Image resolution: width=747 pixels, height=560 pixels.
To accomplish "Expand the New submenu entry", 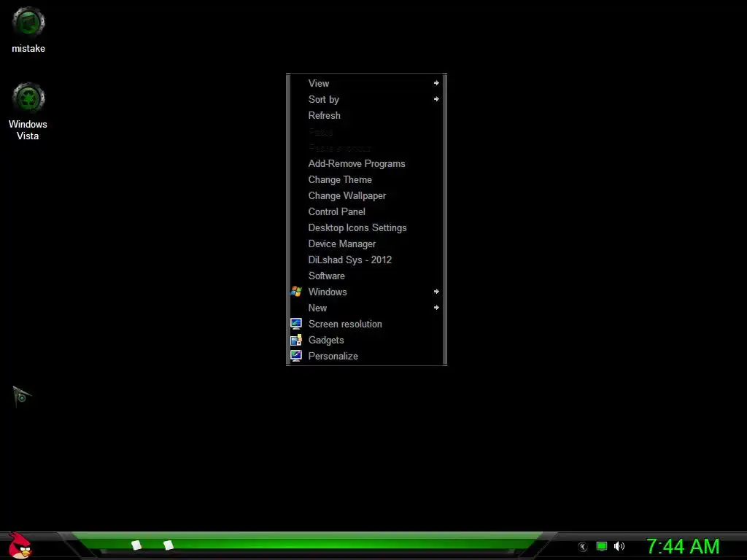I will [x=366, y=308].
